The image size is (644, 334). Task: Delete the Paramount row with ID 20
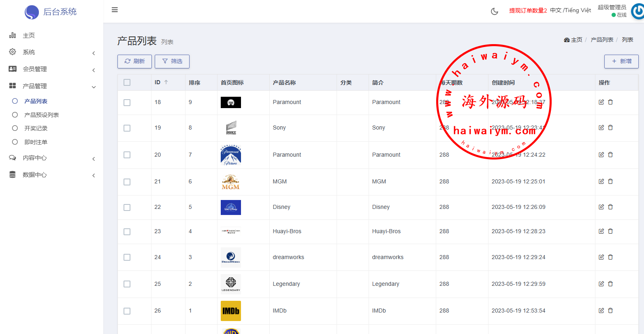click(610, 155)
